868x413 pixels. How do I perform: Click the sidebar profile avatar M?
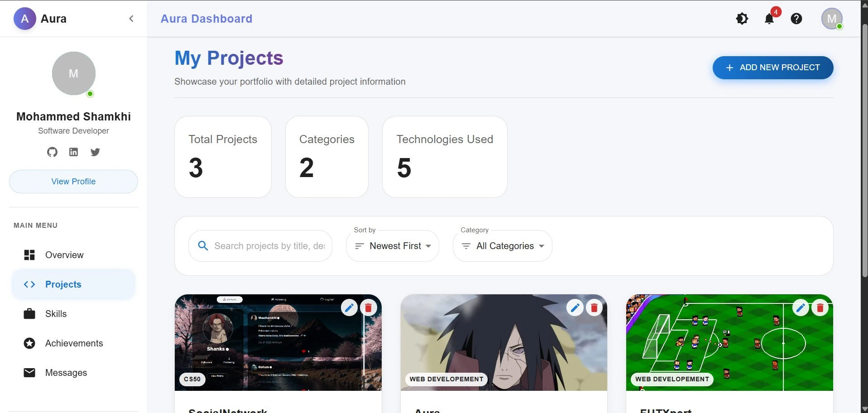(74, 73)
